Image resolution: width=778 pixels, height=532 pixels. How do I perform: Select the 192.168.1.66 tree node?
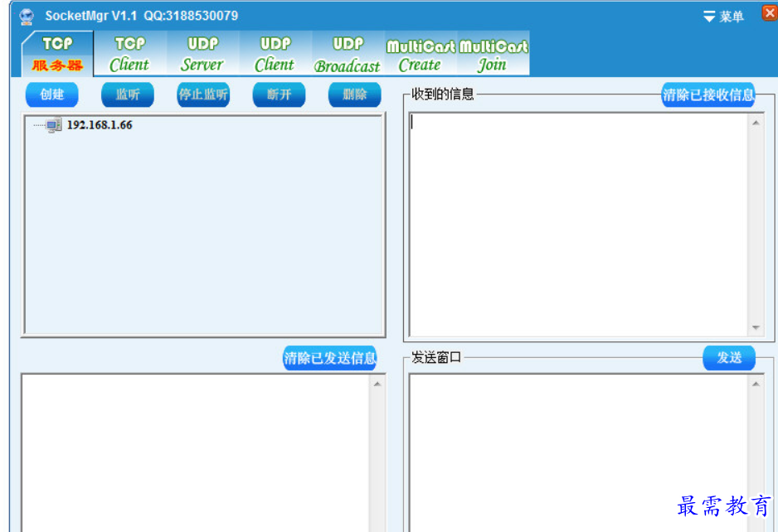click(x=100, y=125)
